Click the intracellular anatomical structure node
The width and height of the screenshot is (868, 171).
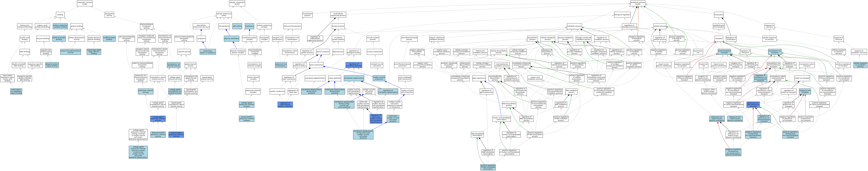click(201, 26)
